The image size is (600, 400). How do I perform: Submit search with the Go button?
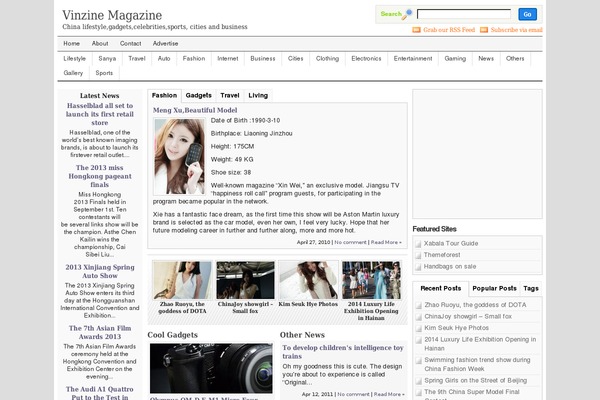(x=527, y=14)
